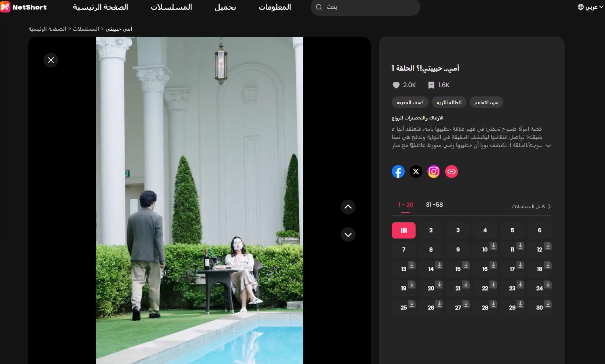Expand the episode description chevron
The width and height of the screenshot is (605, 364).
(x=548, y=146)
